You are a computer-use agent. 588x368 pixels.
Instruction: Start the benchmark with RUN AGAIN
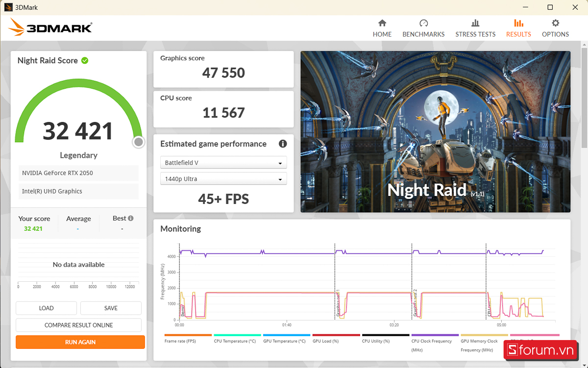(x=80, y=342)
